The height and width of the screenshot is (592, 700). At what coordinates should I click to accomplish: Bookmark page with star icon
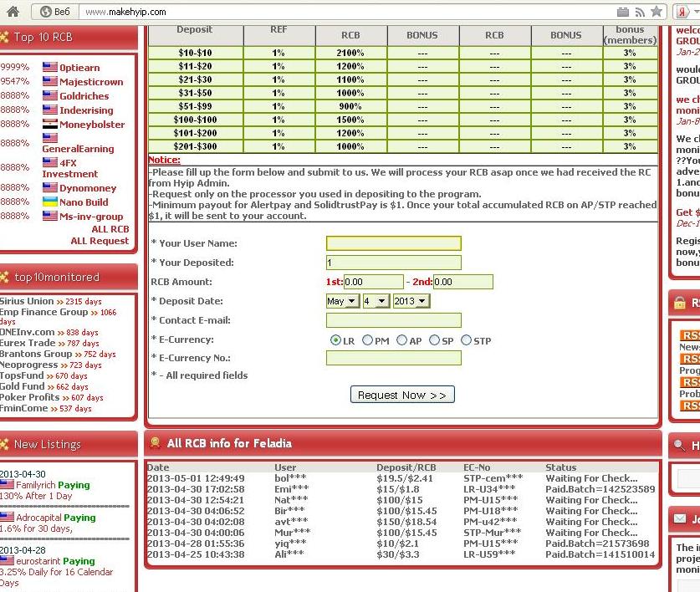pyautogui.click(x=657, y=12)
